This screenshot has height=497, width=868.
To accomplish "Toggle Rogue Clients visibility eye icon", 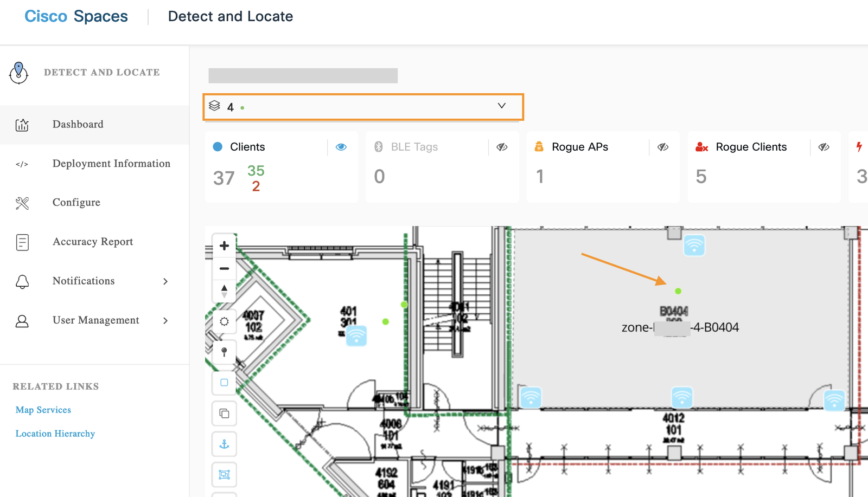I will pos(824,147).
